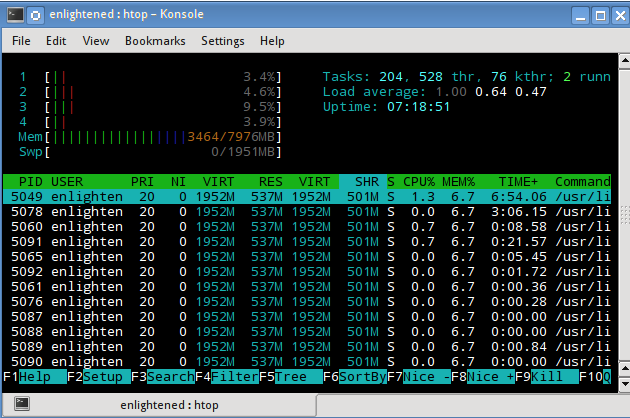Screen dimensions: 630x418
Task: Sort by the Command column header
Action: tap(583, 182)
